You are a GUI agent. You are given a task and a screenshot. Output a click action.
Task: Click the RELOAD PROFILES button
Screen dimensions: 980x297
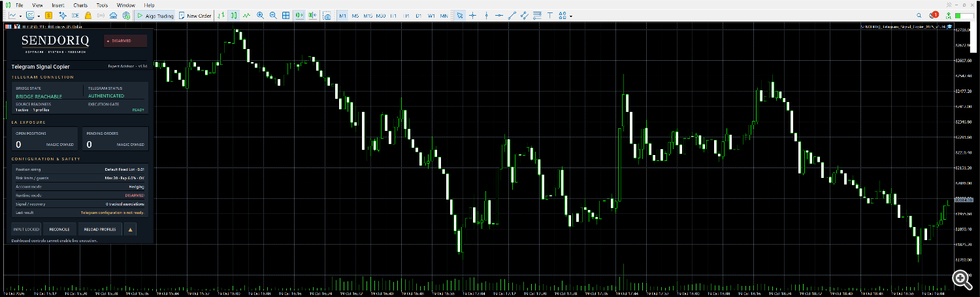tap(100, 229)
